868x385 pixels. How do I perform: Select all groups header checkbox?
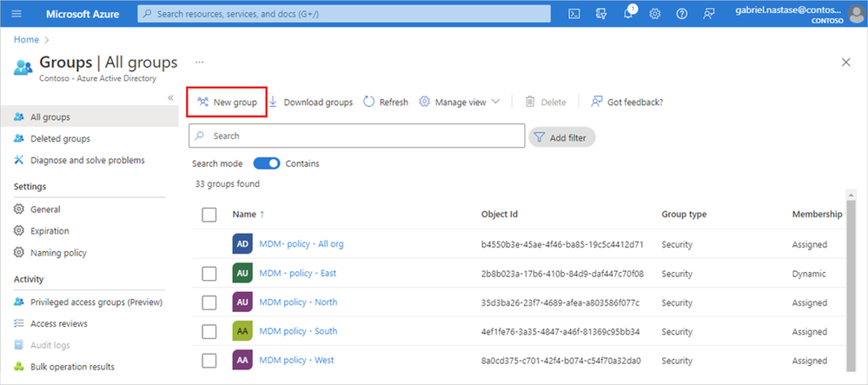pos(209,215)
